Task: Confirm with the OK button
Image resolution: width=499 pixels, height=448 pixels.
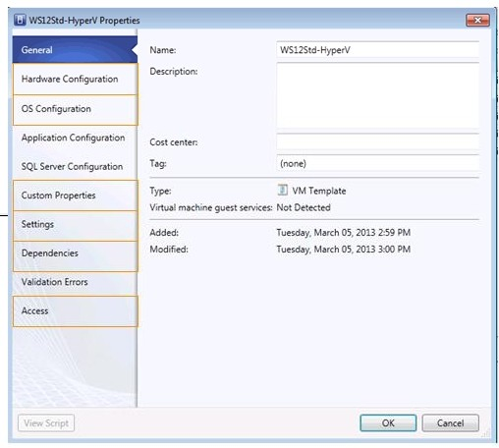Action: click(x=388, y=423)
